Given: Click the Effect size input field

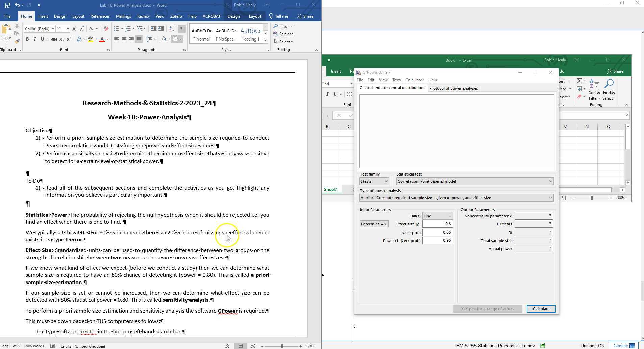Looking at the screenshot, I should tap(437, 224).
